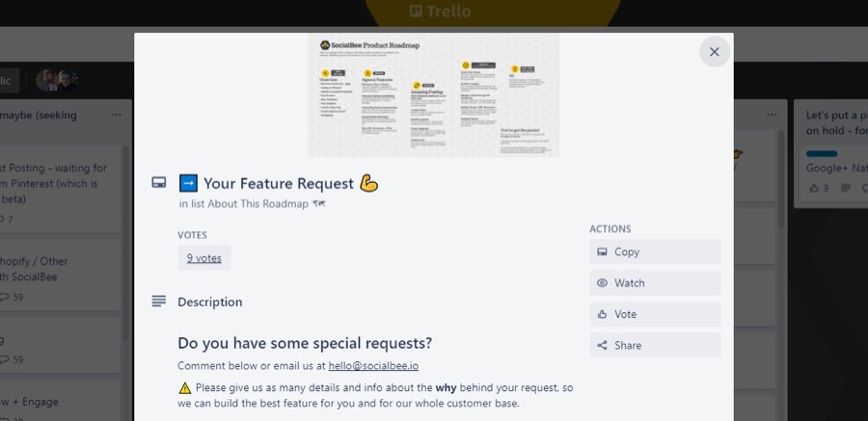Click the 9 votes link
Image resolution: width=868 pixels, height=421 pixels.
coord(204,258)
